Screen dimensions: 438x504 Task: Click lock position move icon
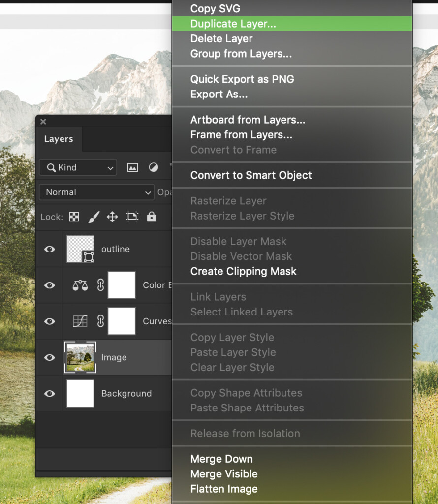112,217
